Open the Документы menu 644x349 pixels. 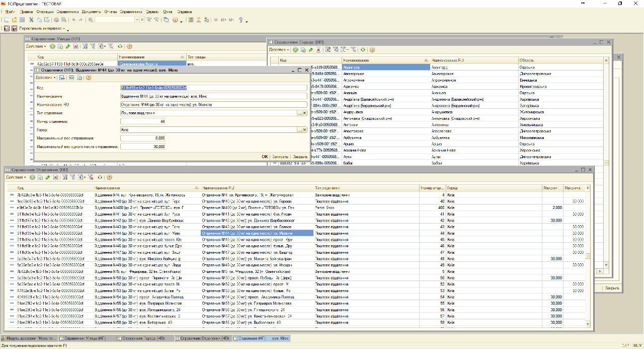click(91, 12)
